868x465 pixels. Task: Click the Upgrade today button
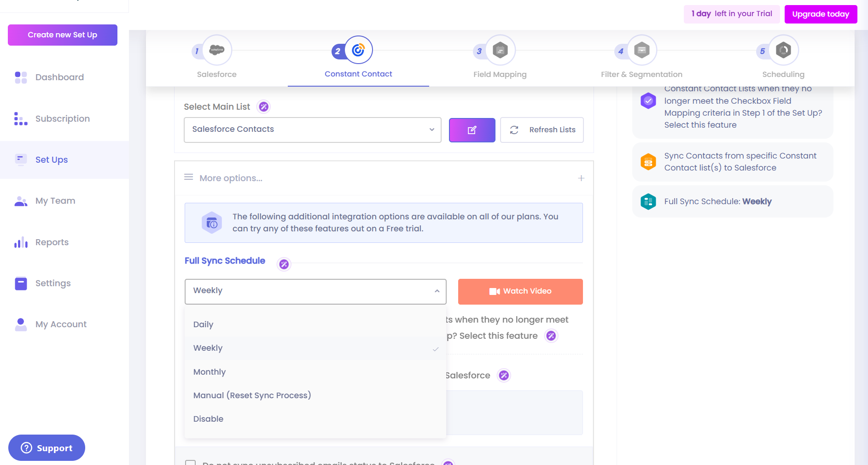(821, 14)
